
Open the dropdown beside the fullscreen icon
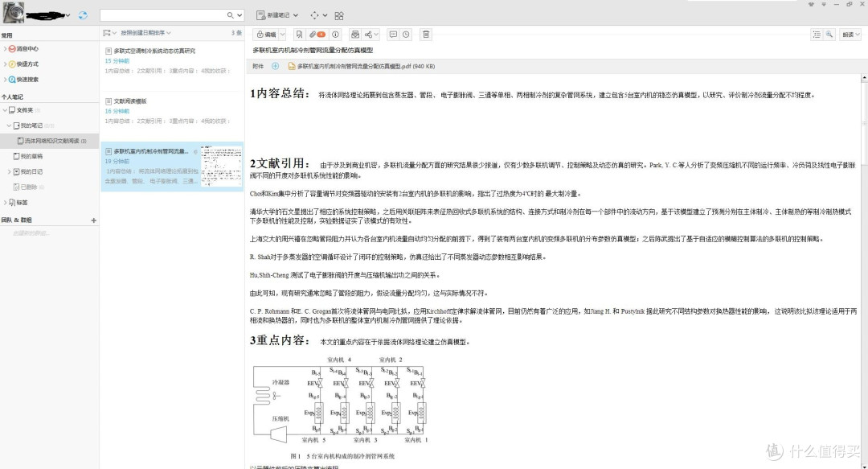325,15
